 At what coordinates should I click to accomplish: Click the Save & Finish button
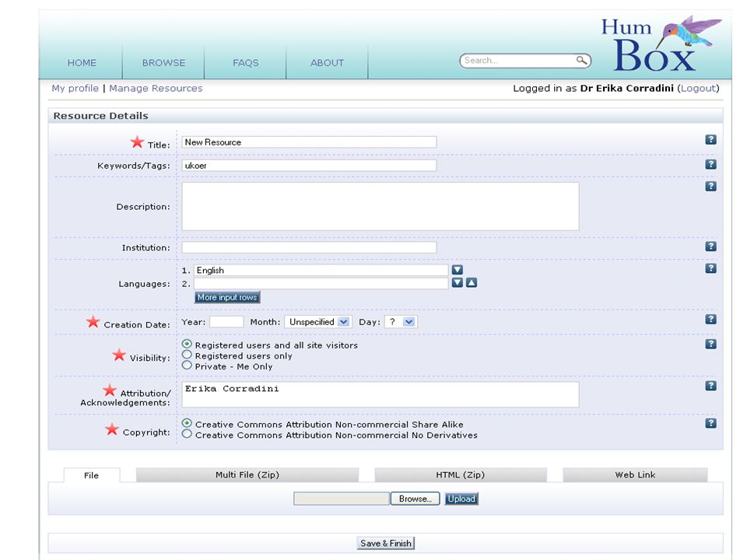pos(385,544)
